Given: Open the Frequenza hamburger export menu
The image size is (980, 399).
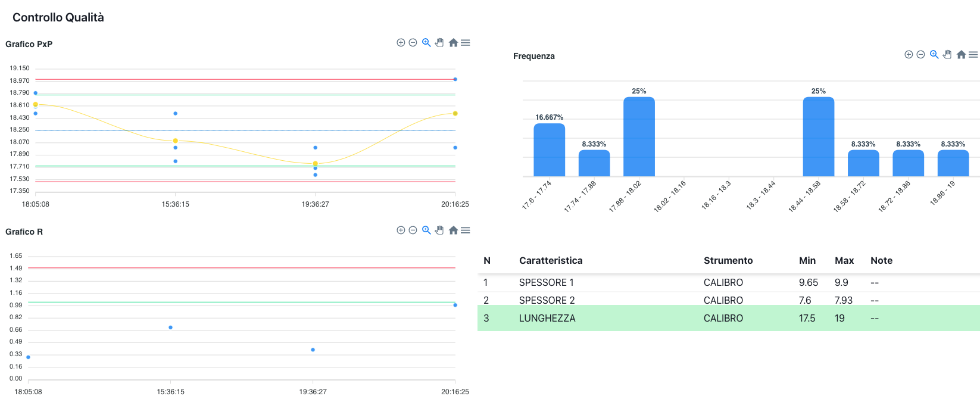Looking at the screenshot, I should coord(973,55).
